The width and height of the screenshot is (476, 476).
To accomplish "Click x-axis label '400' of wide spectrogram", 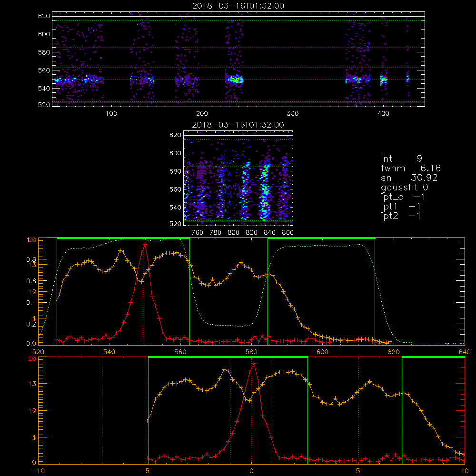I will [383, 113].
